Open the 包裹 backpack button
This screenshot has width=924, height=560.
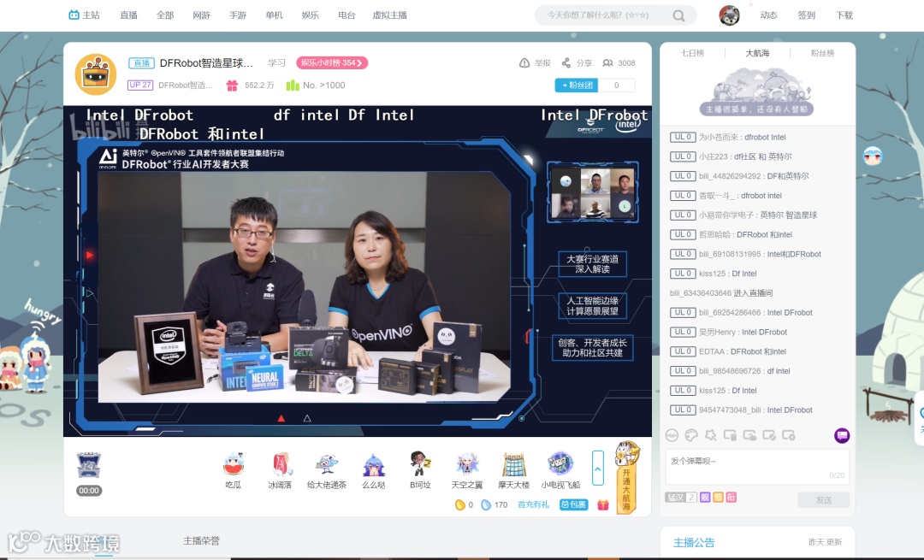574,504
